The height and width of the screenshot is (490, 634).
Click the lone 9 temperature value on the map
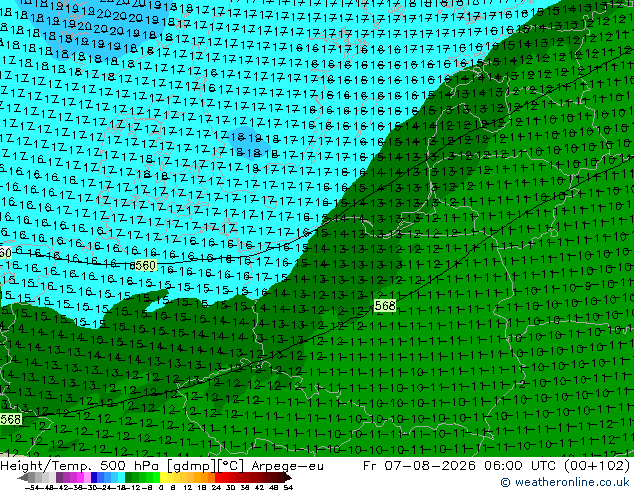(588, 286)
